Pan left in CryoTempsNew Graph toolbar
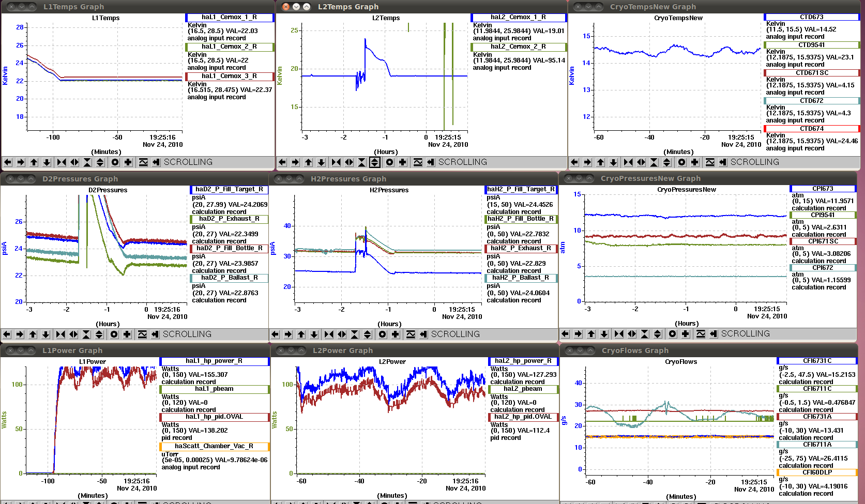865x504 pixels. click(x=574, y=162)
